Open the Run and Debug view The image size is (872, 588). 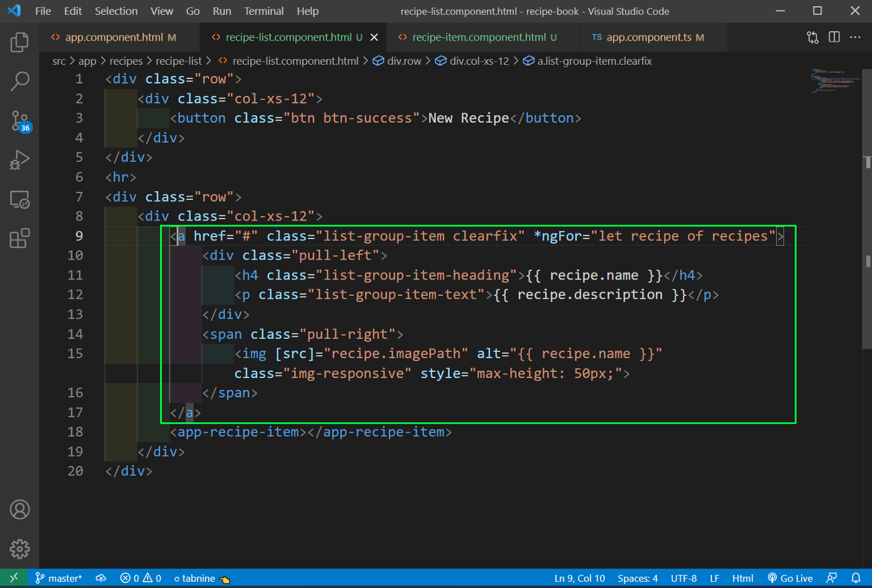19,160
